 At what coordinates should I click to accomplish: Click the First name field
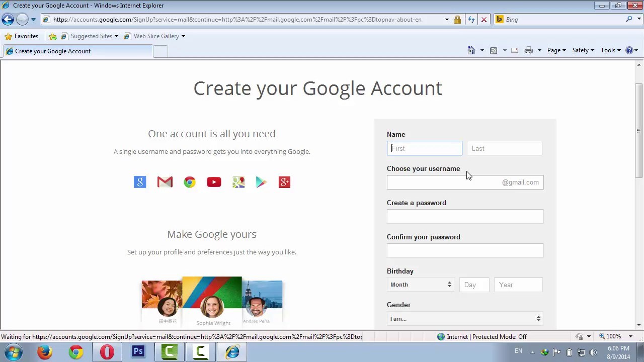[x=425, y=148]
